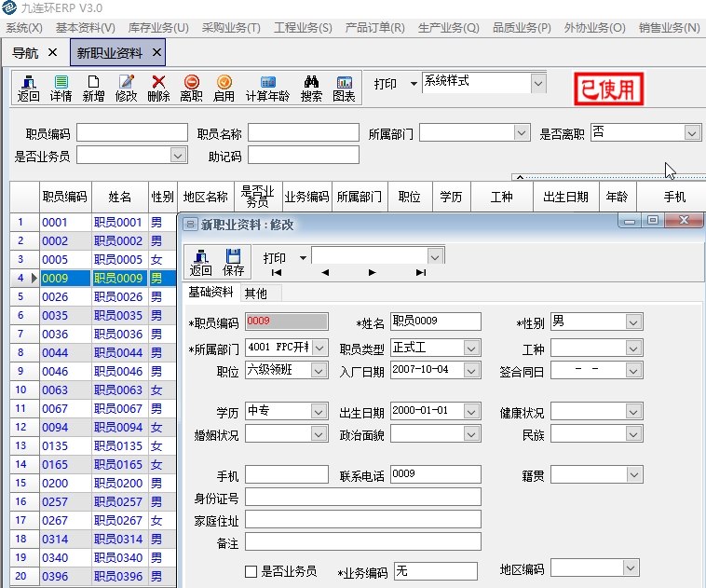Click the 离职 resign icon

point(191,89)
